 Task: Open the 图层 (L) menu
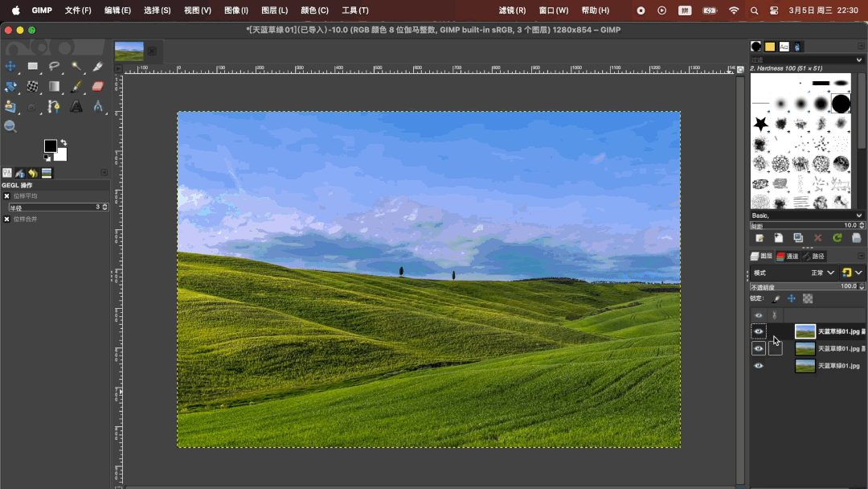point(275,10)
